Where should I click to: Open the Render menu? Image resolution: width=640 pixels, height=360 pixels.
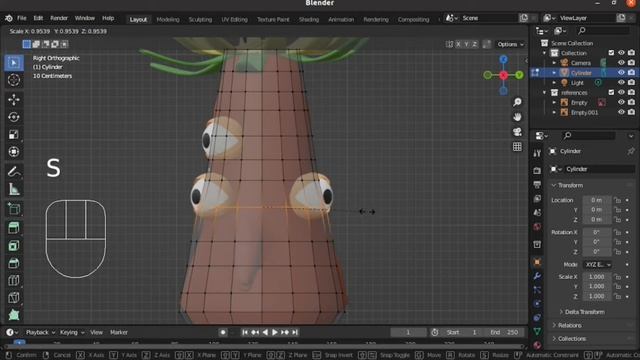click(x=59, y=18)
